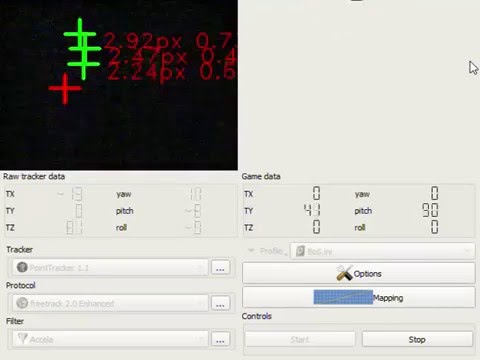Click the Raw tracker data yaw value

tap(196, 194)
